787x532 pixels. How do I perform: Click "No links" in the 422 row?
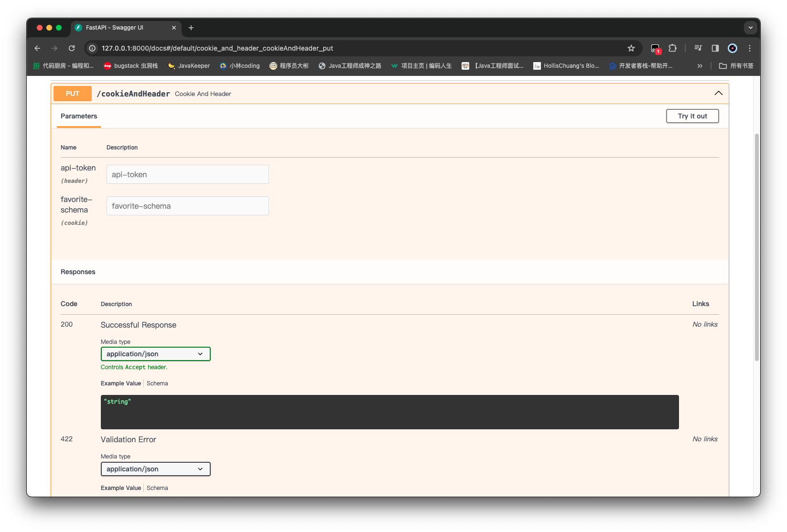[x=705, y=439]
